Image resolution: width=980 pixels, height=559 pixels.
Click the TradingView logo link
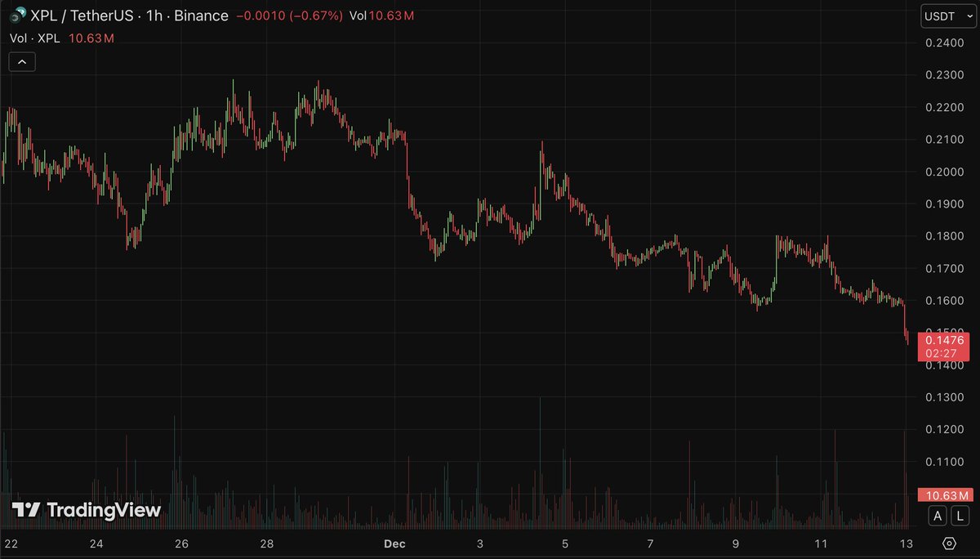click(x=87, y=510)
